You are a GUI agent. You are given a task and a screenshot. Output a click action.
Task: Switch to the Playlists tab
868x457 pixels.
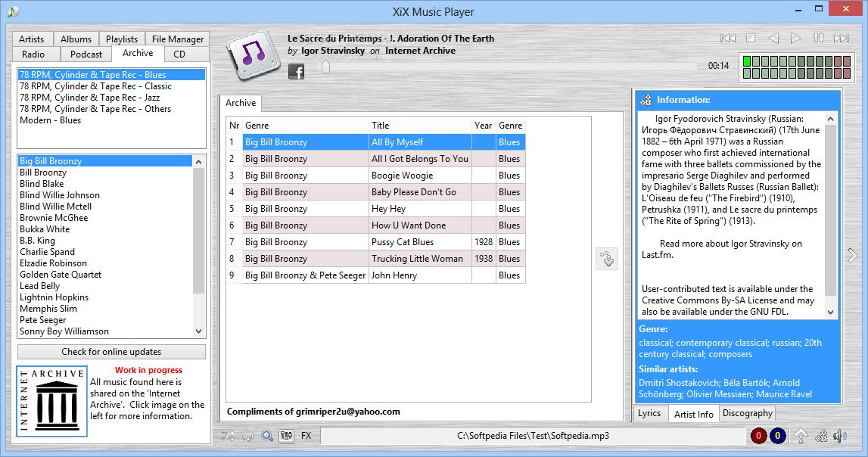pyautogui.click(x=122, y=39)
